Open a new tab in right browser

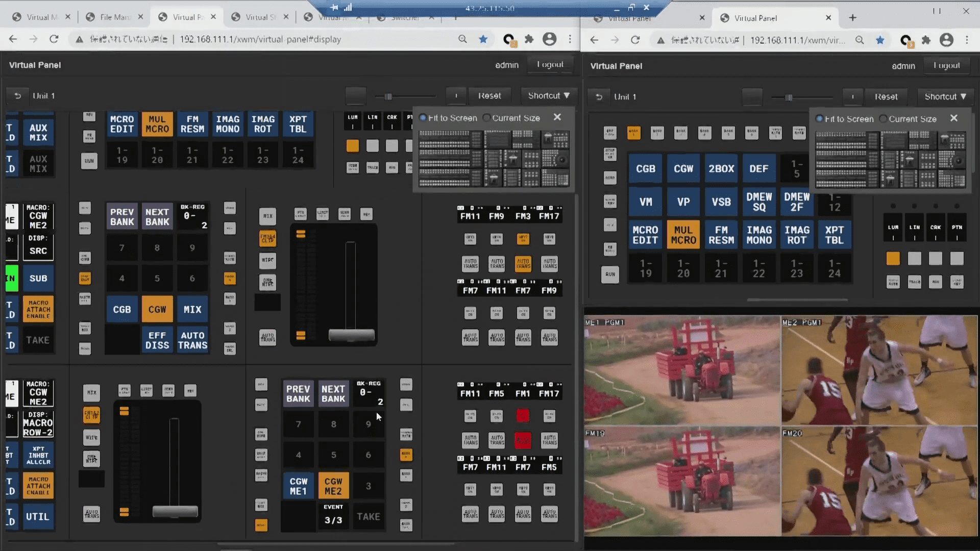pyautogui.click(x=852, y=18)
